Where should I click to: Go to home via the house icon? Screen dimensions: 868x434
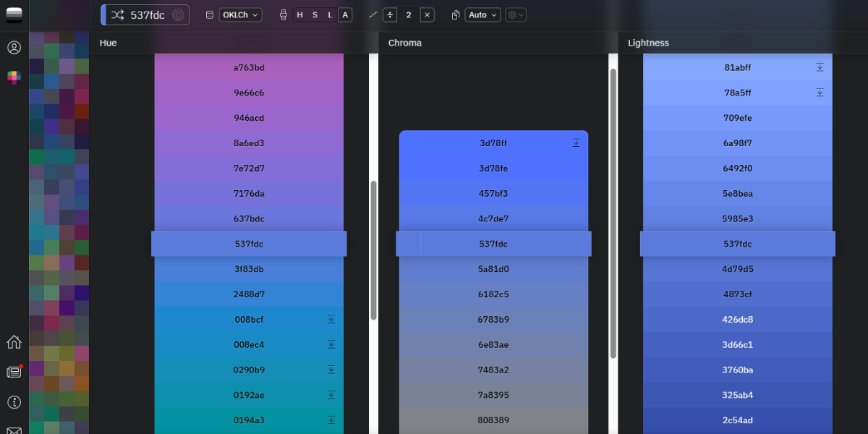tap(14, 342)
